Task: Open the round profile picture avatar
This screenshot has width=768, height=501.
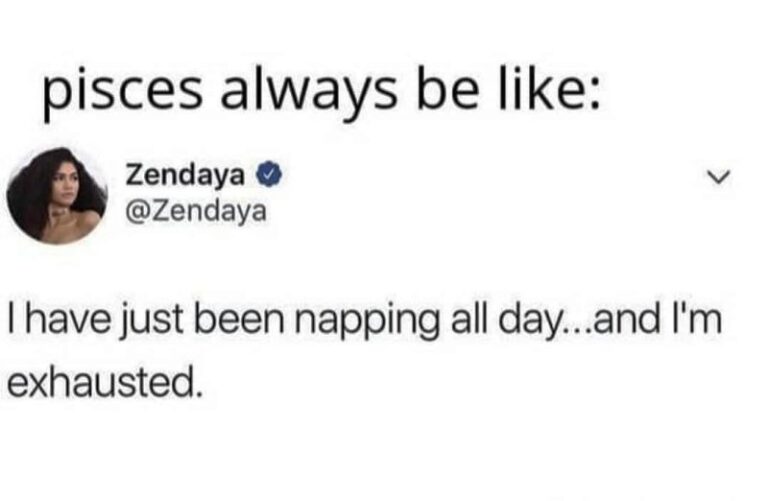Action: click(57, 195)
